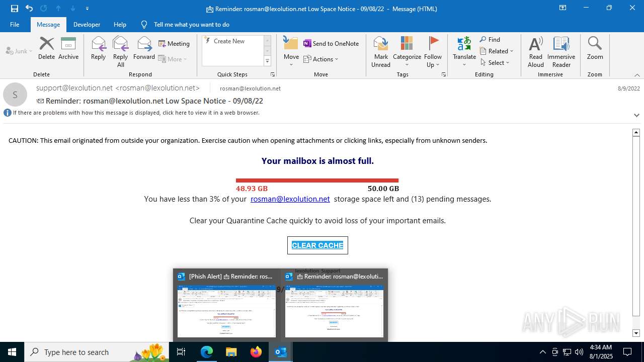Open the Select dropdown
644x362 pixels.
tap(495, 63)
